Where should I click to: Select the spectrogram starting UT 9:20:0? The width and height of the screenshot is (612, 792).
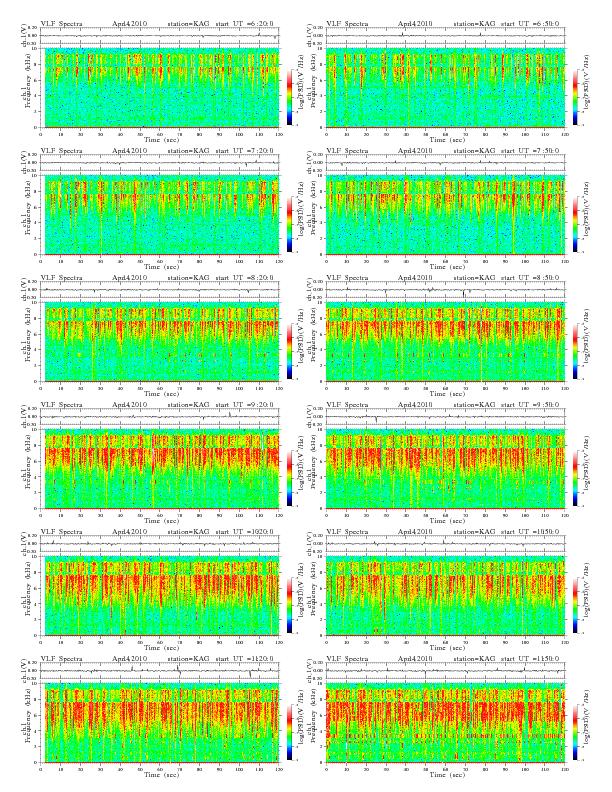160,469
